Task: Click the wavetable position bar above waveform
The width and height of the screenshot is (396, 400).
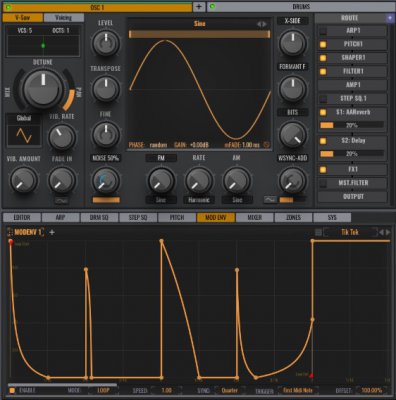Action: click(199, 34)
